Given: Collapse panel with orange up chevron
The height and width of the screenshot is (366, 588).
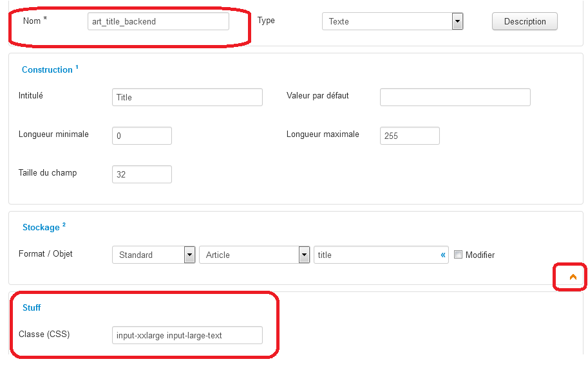Looking at the screenshot, I should [x=573, y=277].
